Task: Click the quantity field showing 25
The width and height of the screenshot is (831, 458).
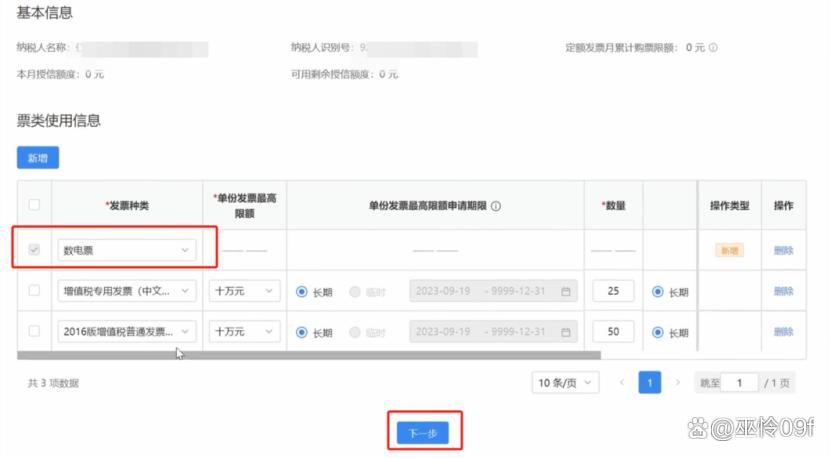Action: pyautogui.click(x=613, y=290)
